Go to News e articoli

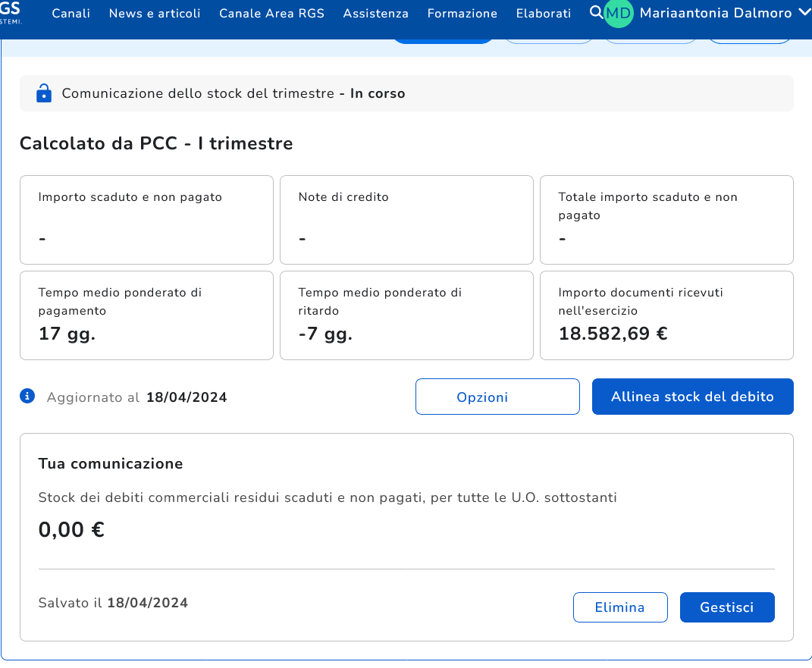coord(155,14)
